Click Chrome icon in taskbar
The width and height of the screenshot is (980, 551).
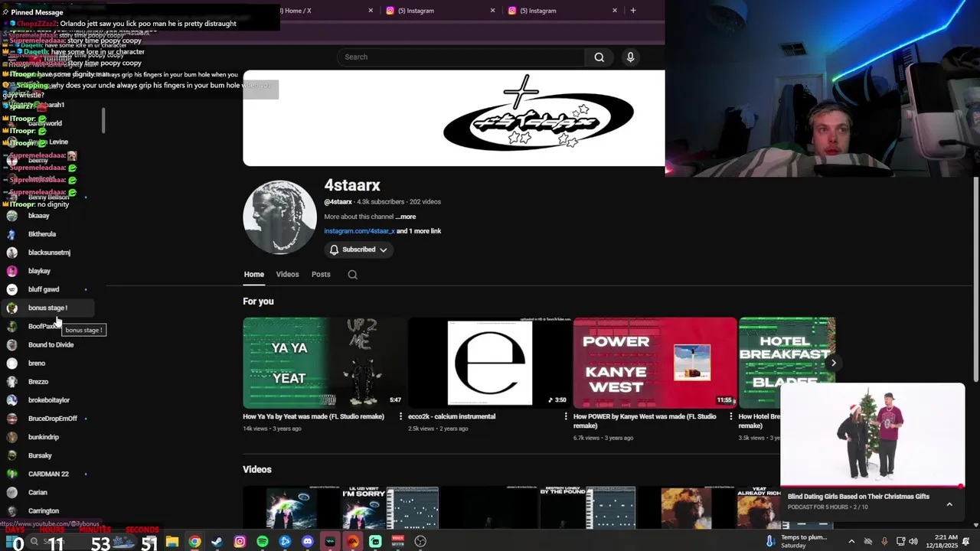194,542
